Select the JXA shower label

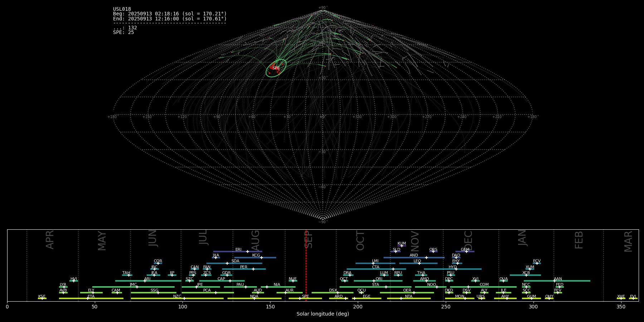click(x=216, y=255)
